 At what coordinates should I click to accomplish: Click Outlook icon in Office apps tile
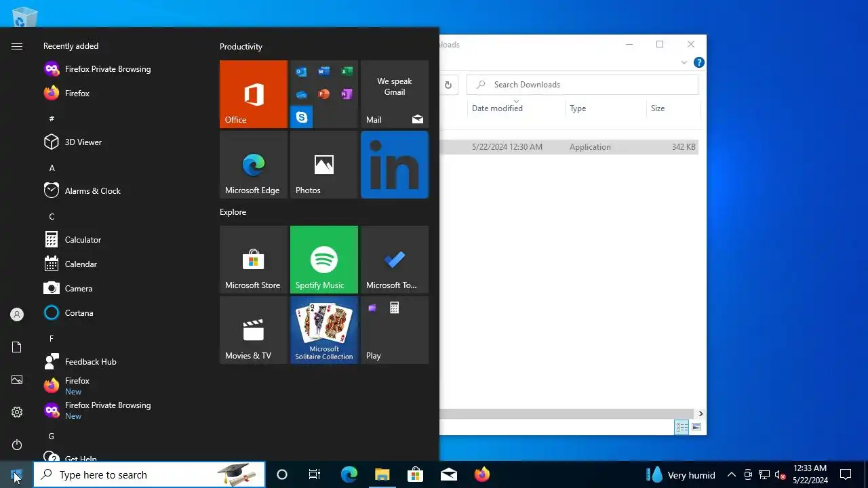[301, 71]
